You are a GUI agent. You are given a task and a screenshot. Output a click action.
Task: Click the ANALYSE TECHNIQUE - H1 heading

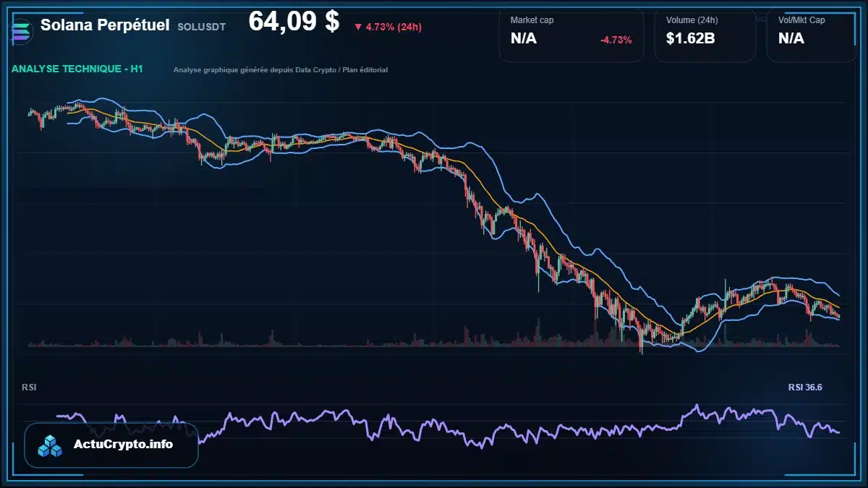(77, 69)
